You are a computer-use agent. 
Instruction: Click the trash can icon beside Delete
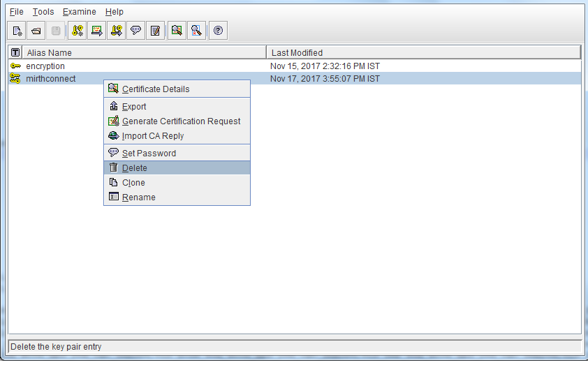(x=113, y=167)
